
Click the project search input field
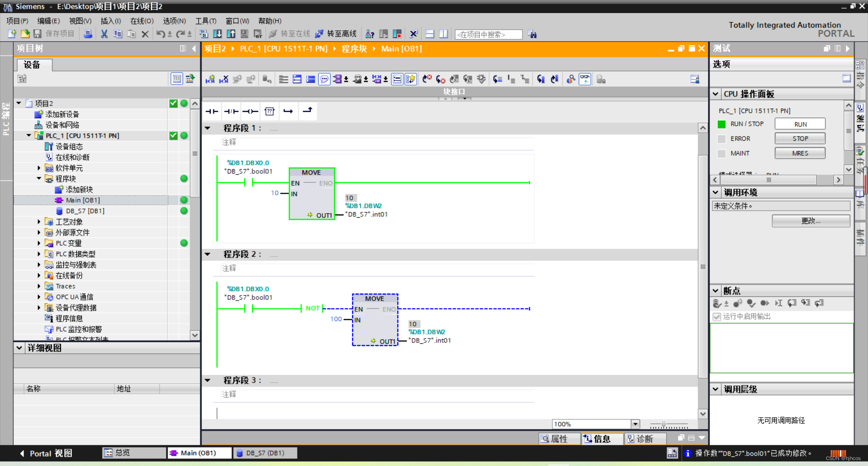[488, 34]
